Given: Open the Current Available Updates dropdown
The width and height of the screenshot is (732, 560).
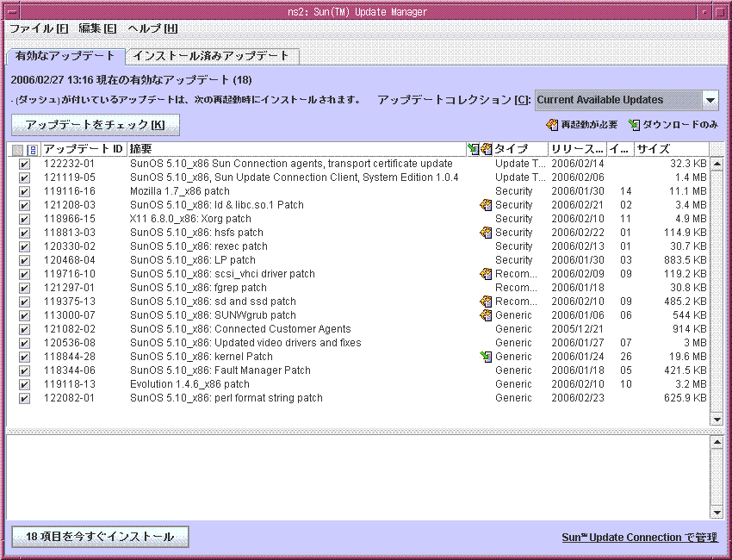Looking at the screenshot, I should (x=710, y=100).
